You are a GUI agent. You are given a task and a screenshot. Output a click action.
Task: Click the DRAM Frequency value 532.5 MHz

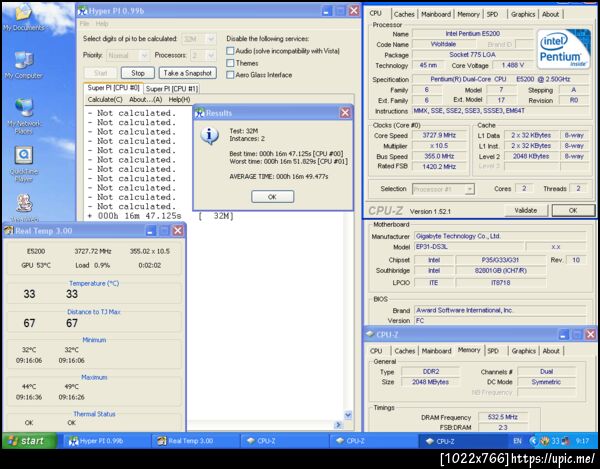[502, 417]
